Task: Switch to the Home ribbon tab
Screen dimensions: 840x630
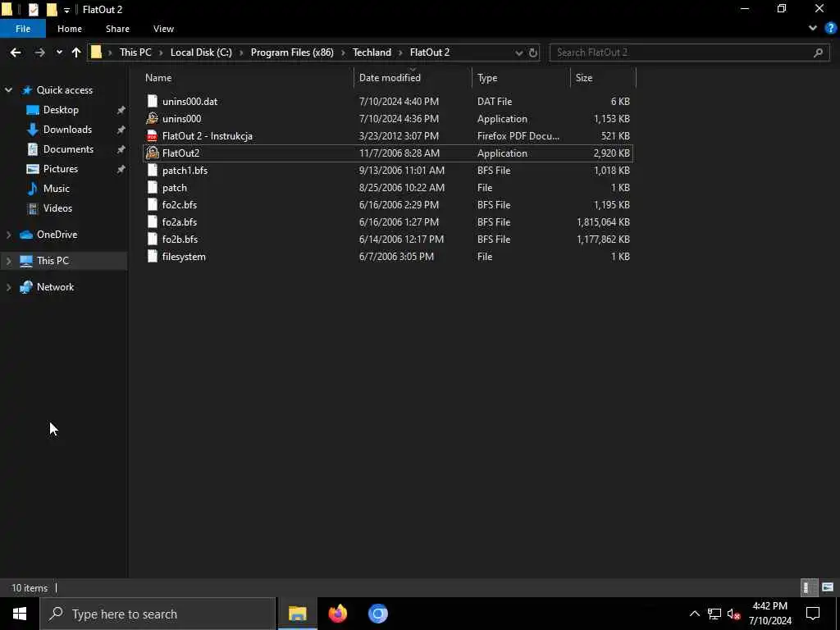Action: [x=70, y=29]
